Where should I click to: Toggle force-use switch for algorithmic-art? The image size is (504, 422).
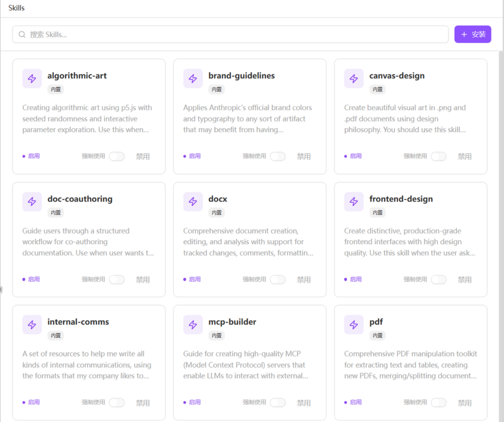pyautogui.click(x=117, y=156)
